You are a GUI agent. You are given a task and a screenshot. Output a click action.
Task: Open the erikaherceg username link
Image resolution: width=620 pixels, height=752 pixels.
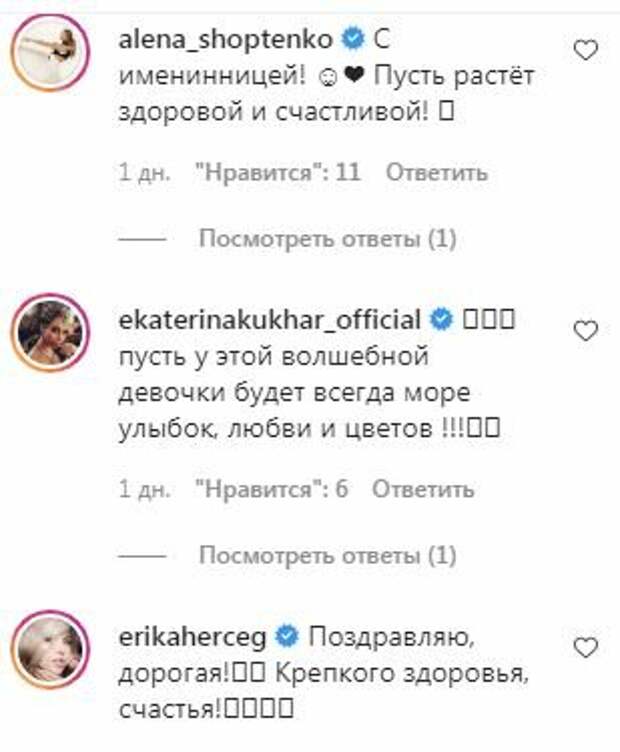pyautogui.click(x=192, y=638)
